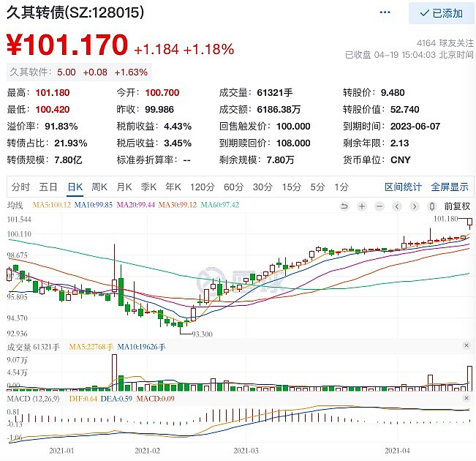This screenshot has height=461, width=476.
Task: Open the three-dot more options menu
Action: (x=385, y=12)
